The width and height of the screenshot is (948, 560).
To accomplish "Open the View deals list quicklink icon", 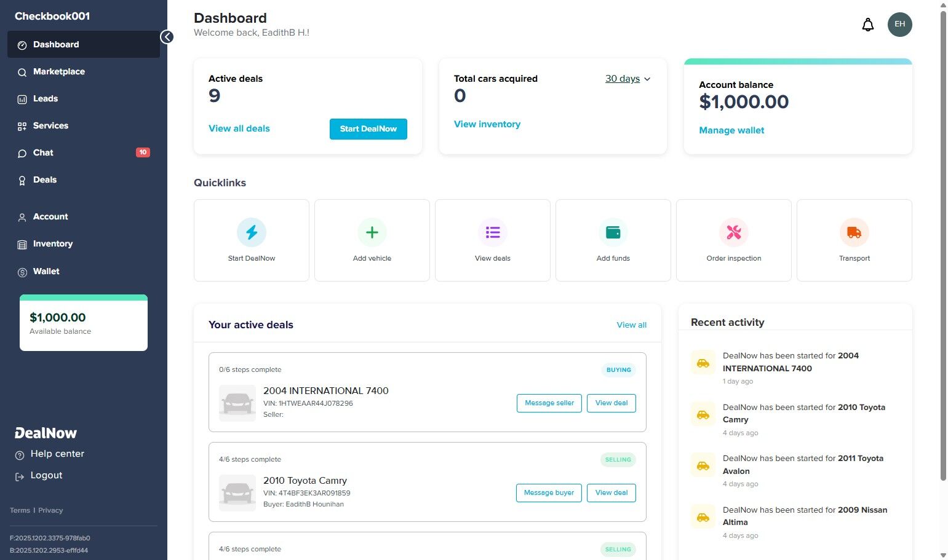I will click(492, 232).
